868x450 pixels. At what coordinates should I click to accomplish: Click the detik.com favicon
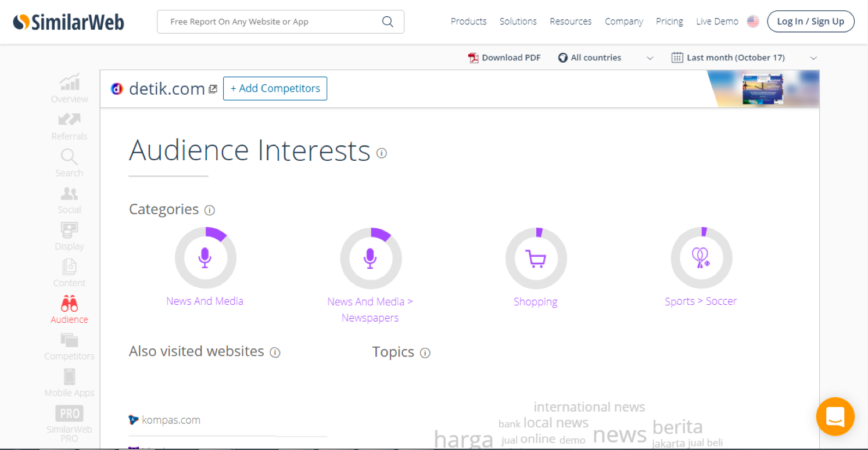click(x=117, y=89)
